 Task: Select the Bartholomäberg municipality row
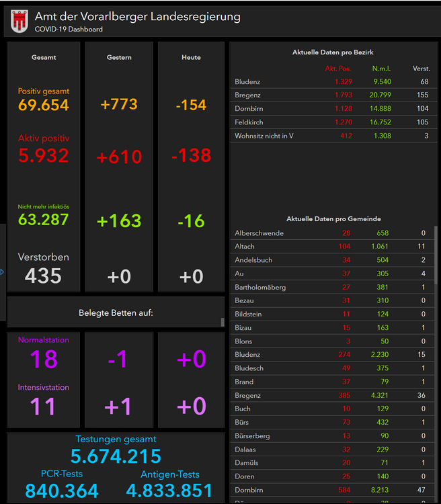pos(332,287)
